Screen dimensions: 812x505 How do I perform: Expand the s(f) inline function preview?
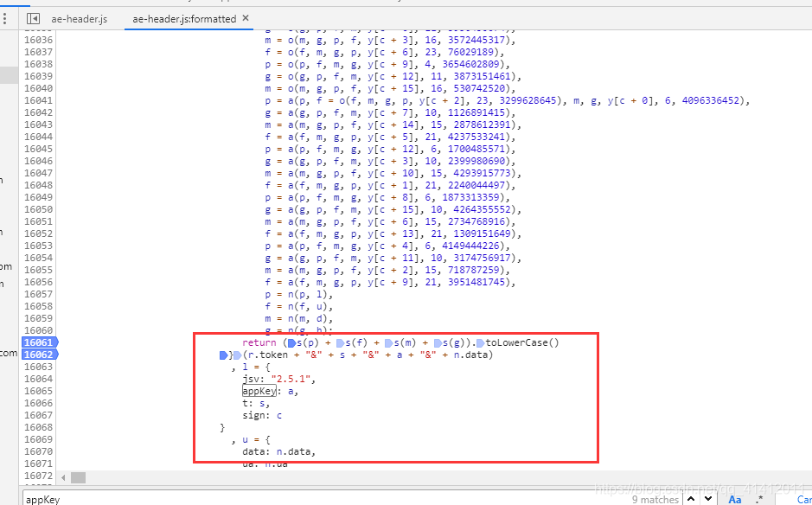(x=340, y=343)
